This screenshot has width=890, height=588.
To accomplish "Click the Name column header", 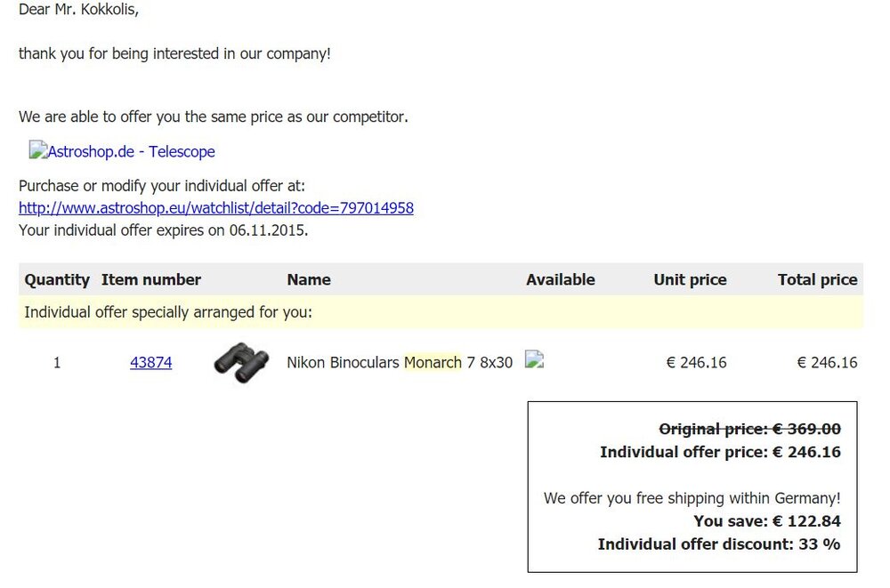I will click(309, 279).
